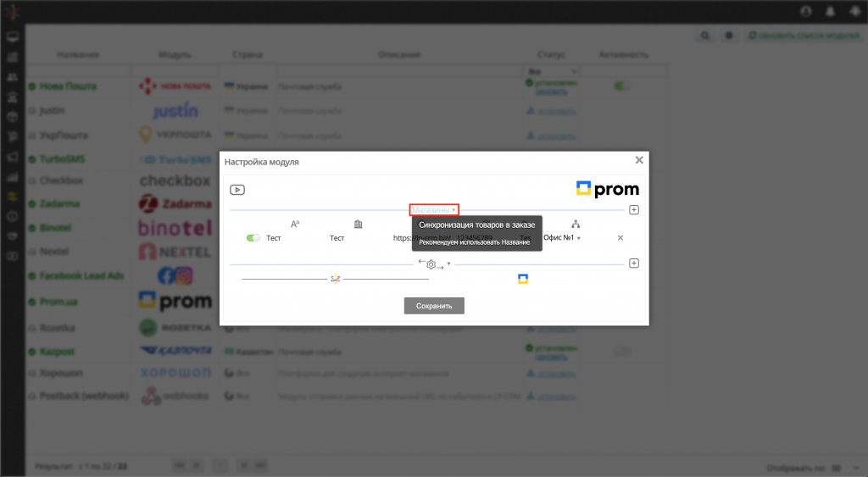Toggle Нова Пошта activity switch
Screen dimensions: 868x477
point(622,86)
